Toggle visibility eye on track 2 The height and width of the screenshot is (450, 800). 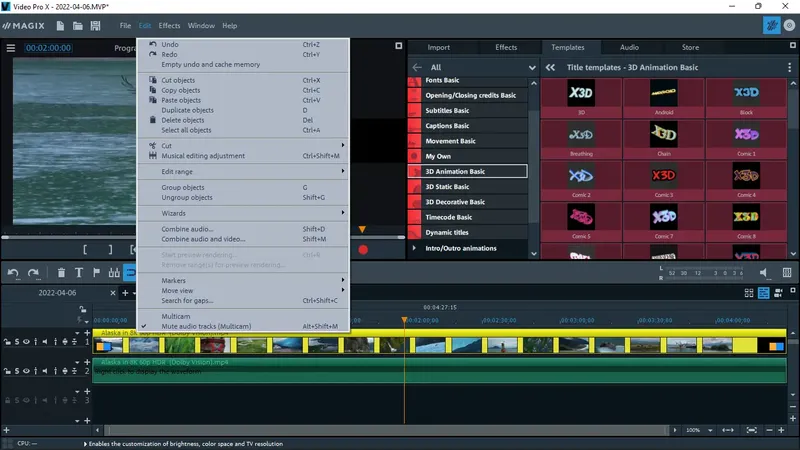coord(26,371)
